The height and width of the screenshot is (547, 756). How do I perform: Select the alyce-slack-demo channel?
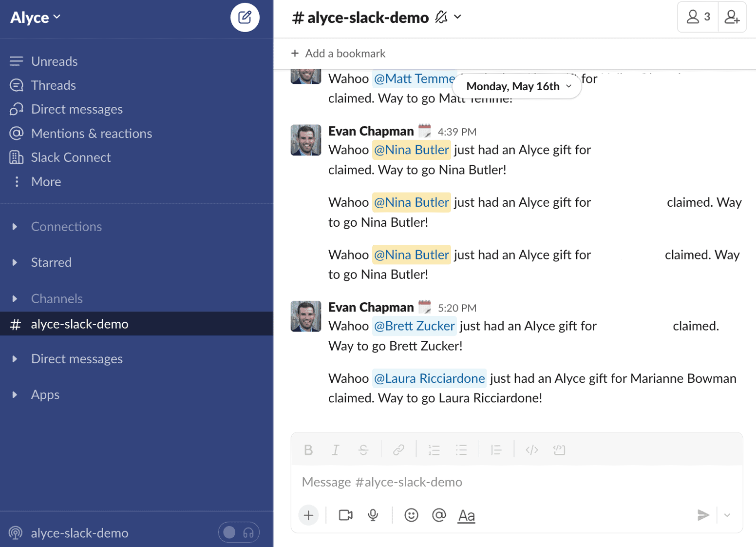136,324
